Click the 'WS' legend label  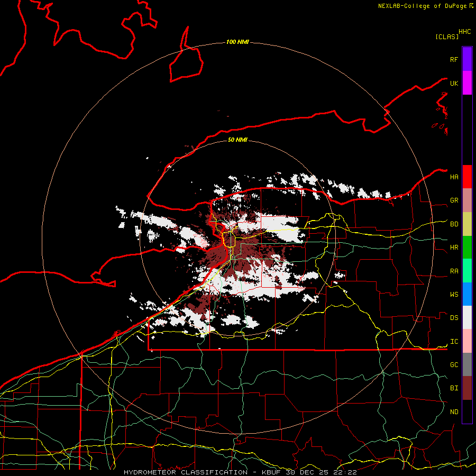pyautogui.click(x=454, y=295)
